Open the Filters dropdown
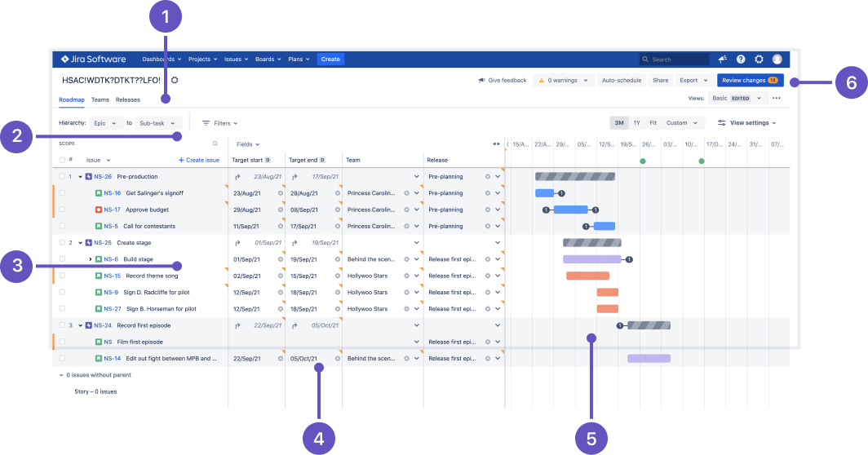 click(x=220, y=123)
